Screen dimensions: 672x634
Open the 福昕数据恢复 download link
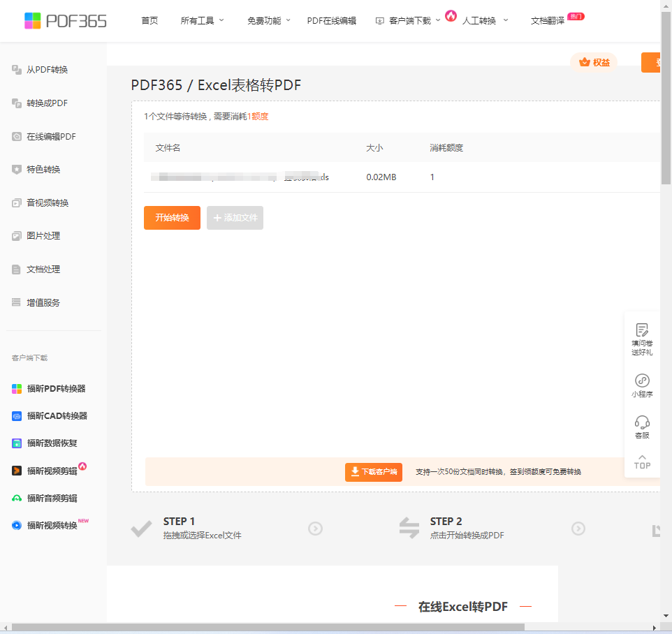(x=52, y=443)
